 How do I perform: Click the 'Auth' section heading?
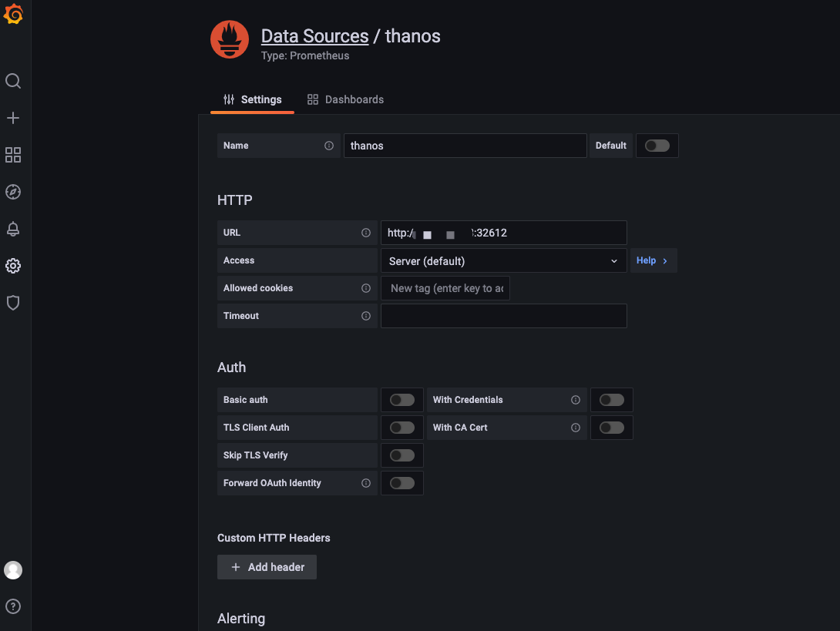coord(231,368)
